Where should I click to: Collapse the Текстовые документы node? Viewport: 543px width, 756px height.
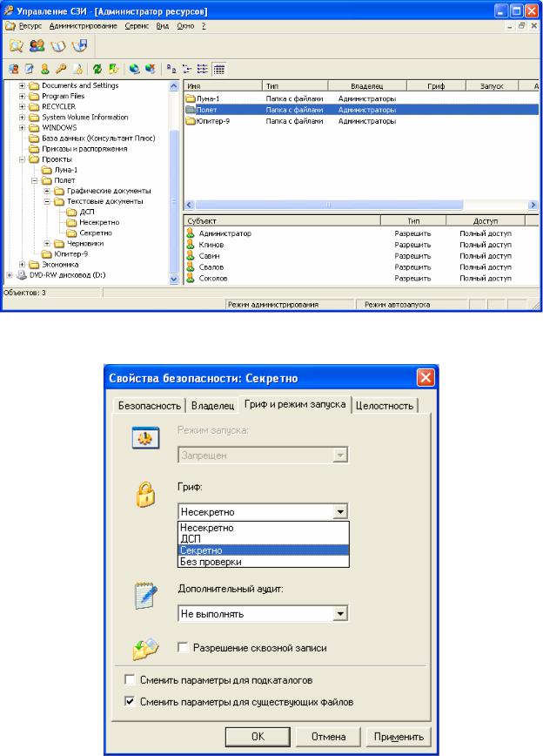pos(47,201)
